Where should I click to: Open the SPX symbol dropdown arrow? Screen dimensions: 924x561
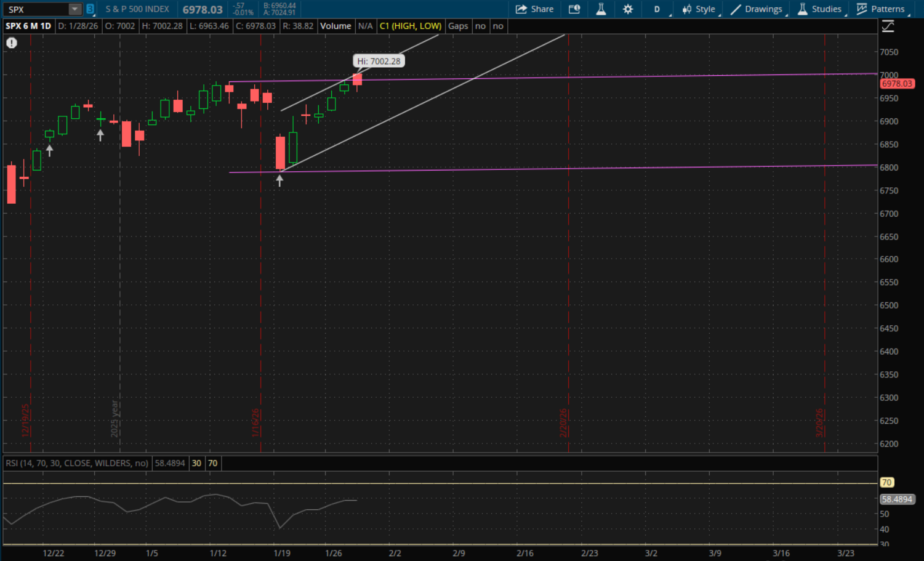pos(74,9)
